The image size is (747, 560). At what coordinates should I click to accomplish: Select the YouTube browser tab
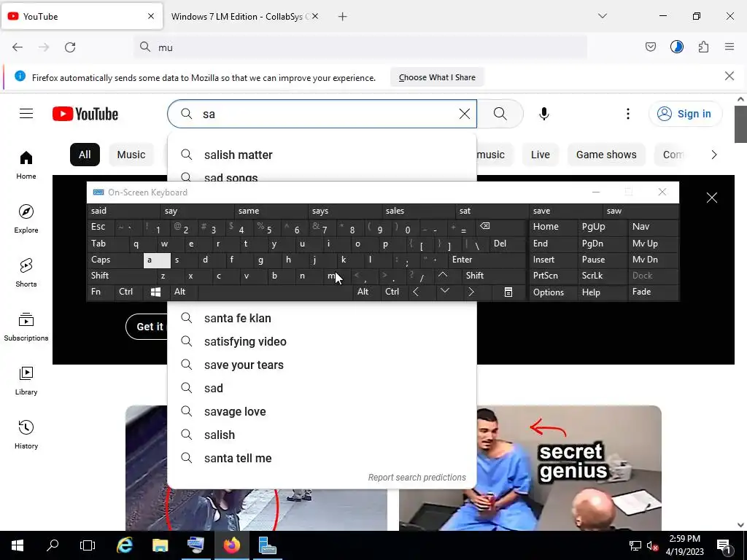pyautogui.click(x=82, y=17)
